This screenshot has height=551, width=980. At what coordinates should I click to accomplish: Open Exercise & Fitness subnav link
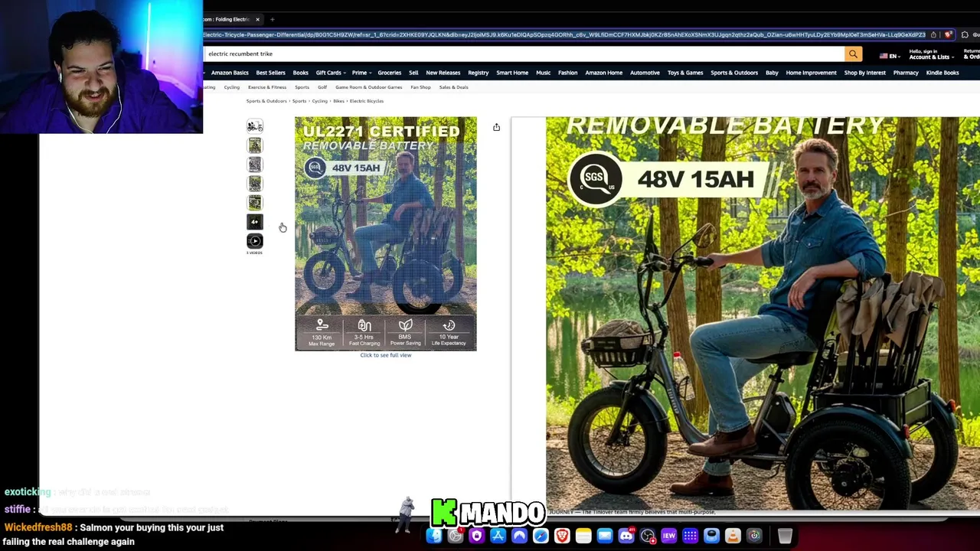(266, 87)
